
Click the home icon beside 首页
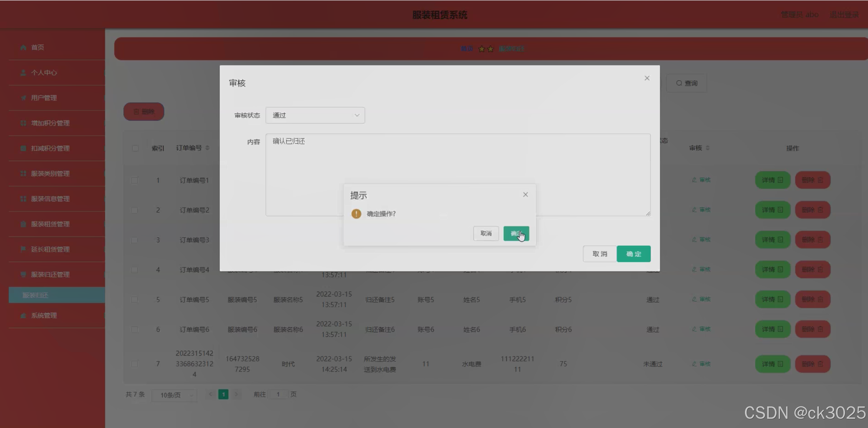click(x=23, y=47)
